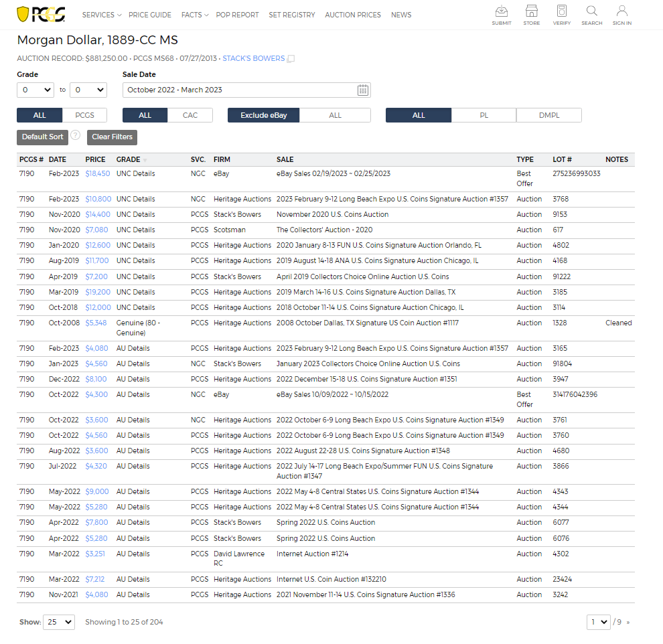Image resolution: width=663 pixels, height=644 pixels.
Task: Filter by PL designation
Action: tap(484, 115)
